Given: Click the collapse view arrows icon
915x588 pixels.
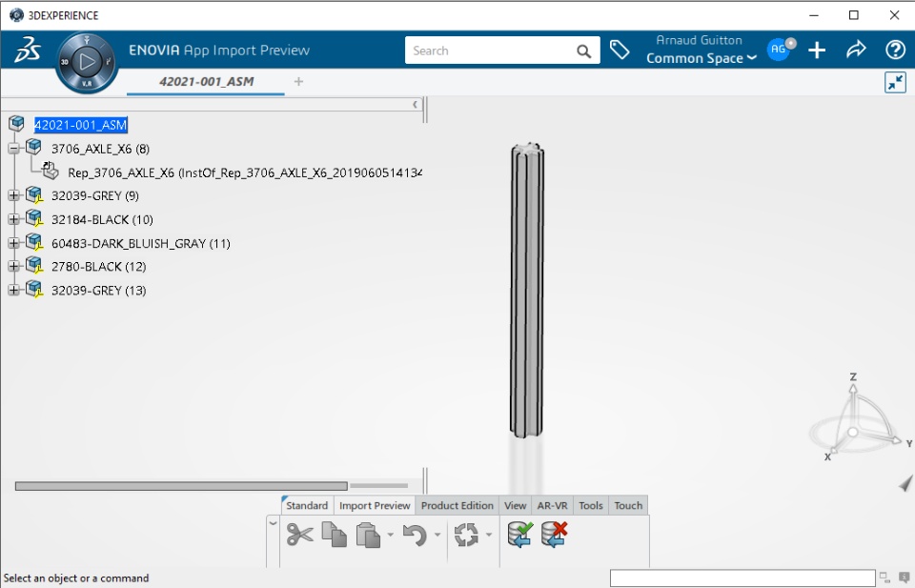Looking at the screenshot, I should coord(895,82).
